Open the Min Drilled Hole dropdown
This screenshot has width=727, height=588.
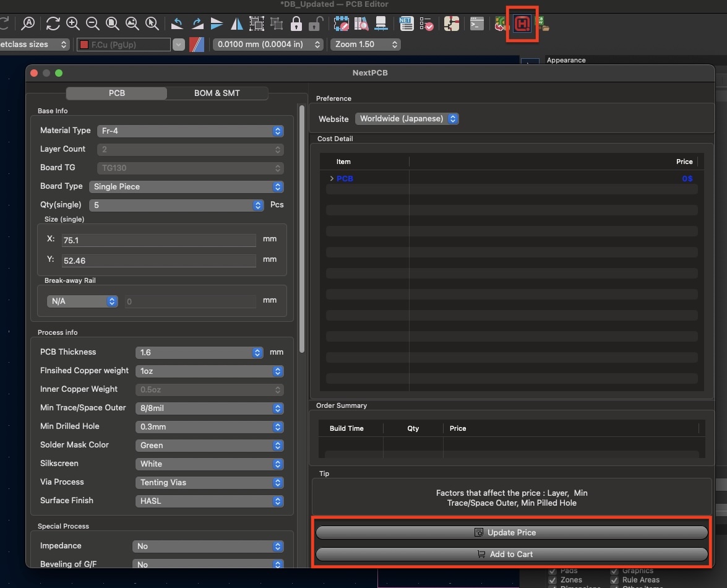(x=209, y=426)
